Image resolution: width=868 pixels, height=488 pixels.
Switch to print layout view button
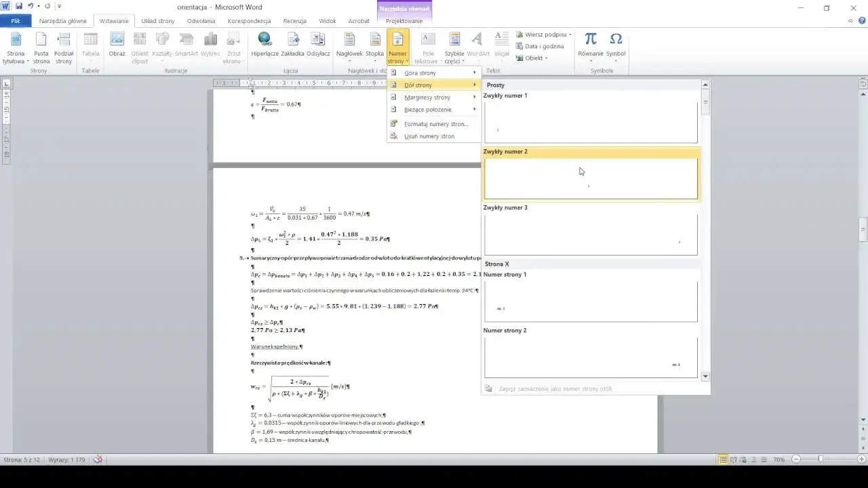(724, 460)
